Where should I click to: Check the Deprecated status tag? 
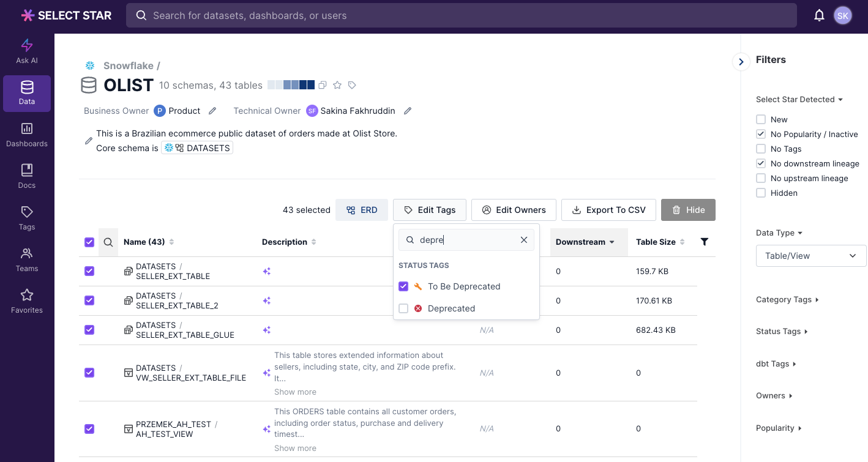coord(403,308)
